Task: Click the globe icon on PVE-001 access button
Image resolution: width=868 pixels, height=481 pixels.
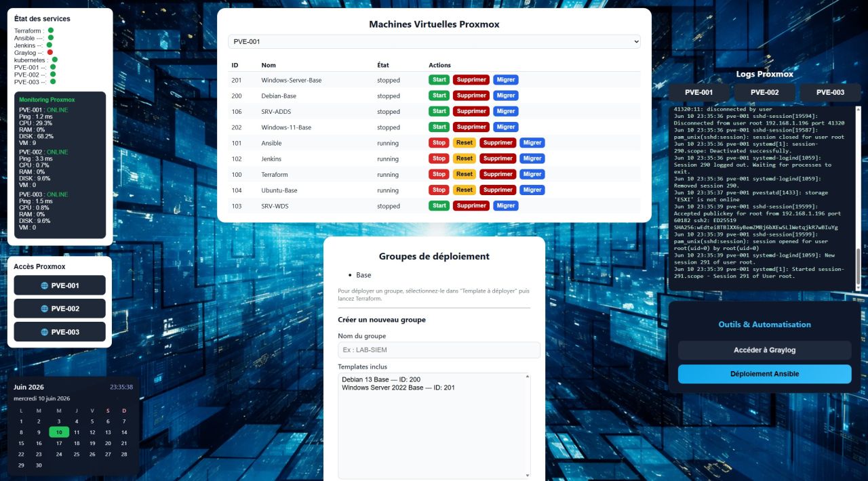Action: [x=45, y=286]
